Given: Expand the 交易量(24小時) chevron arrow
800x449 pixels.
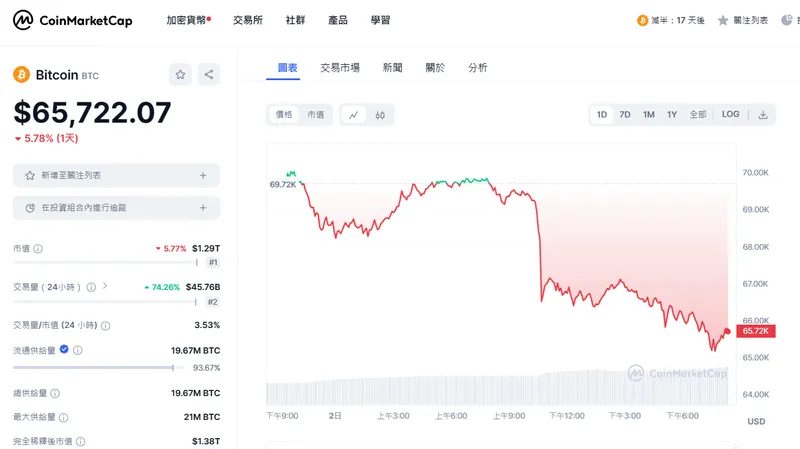Looking at the screenshot, I should point(105,286).
